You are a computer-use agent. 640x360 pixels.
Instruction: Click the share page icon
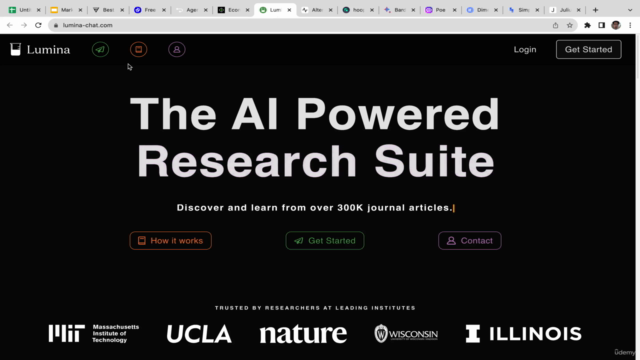click(x=556, y=25)
